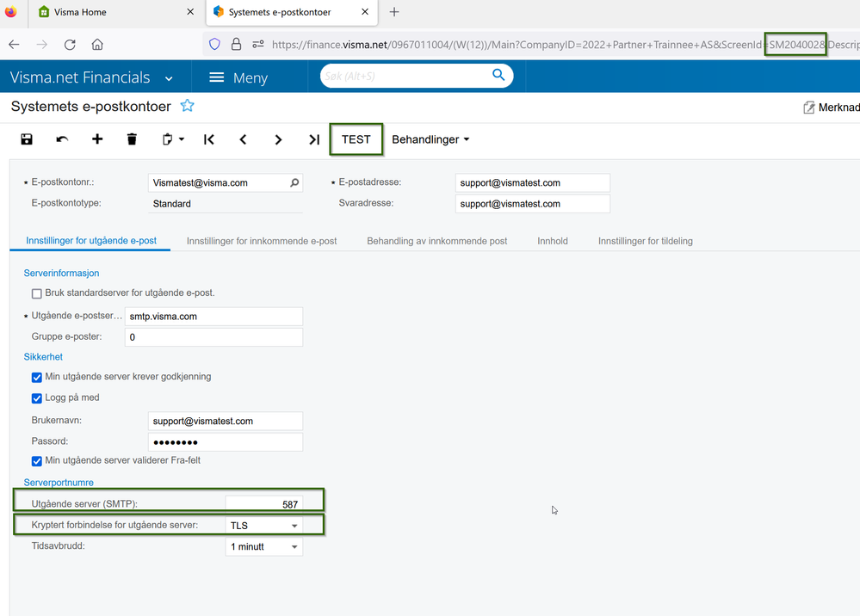View site security padlock info

tap(237, 45)
